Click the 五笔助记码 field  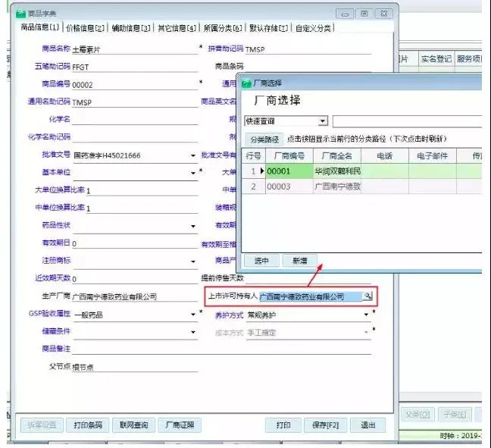pyautogui.click(x=135, y=67)
